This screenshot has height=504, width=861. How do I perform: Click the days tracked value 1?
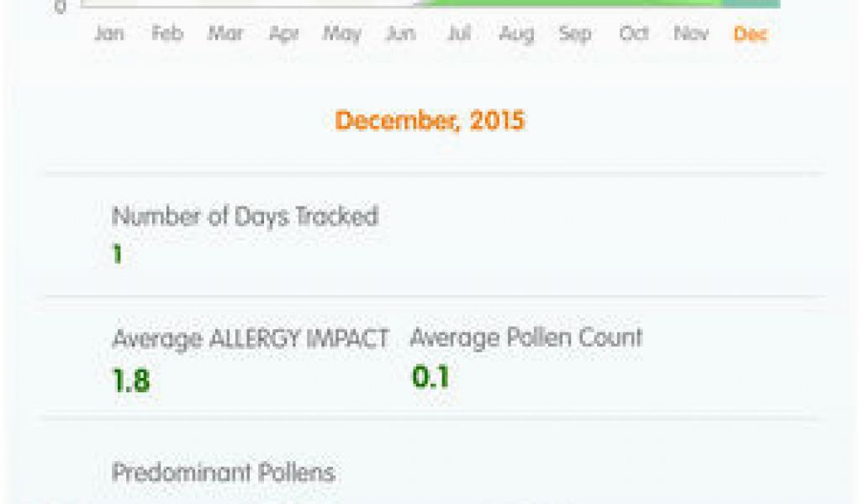(117, 255)
